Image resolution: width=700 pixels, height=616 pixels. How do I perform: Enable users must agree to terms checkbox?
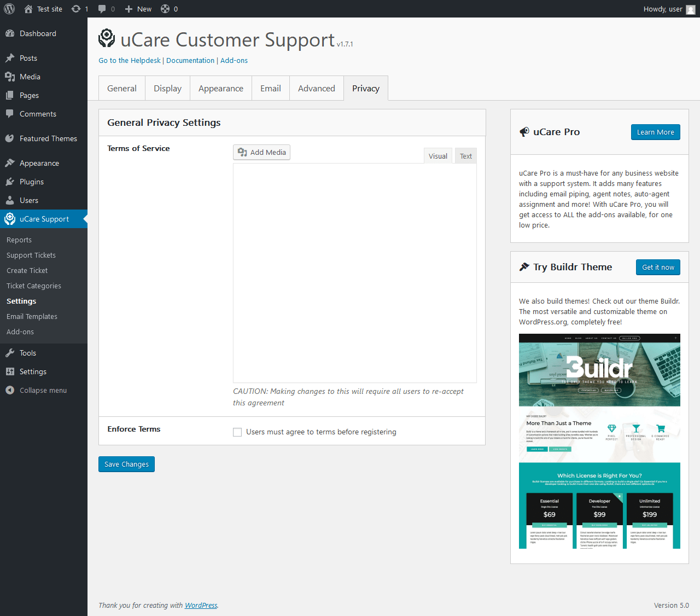237,432
